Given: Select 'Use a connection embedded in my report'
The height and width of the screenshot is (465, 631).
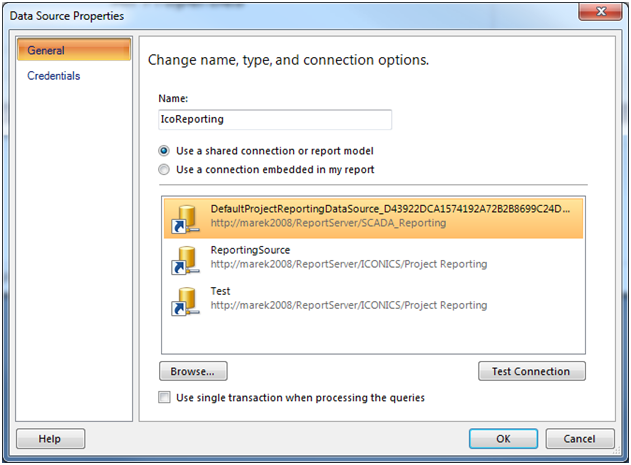Looking at the screenshot, I should pyautogui.click(x=165, y=170).
